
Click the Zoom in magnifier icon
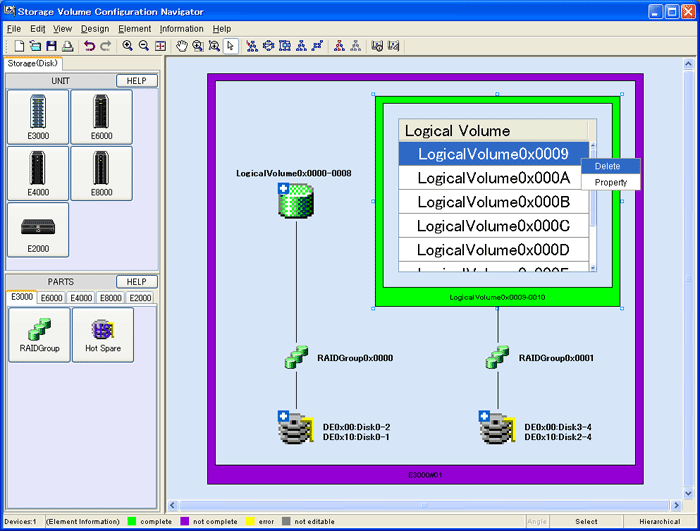tap(128, 46)
